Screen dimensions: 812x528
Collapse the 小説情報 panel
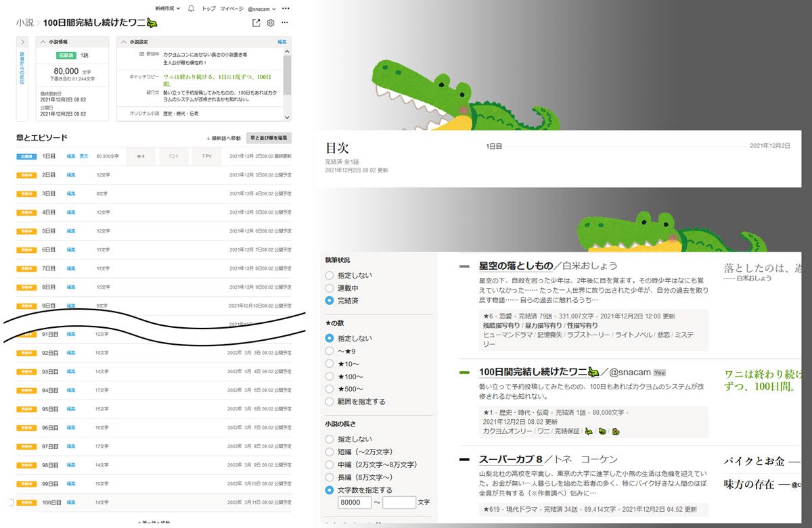[x=42, y=41]
